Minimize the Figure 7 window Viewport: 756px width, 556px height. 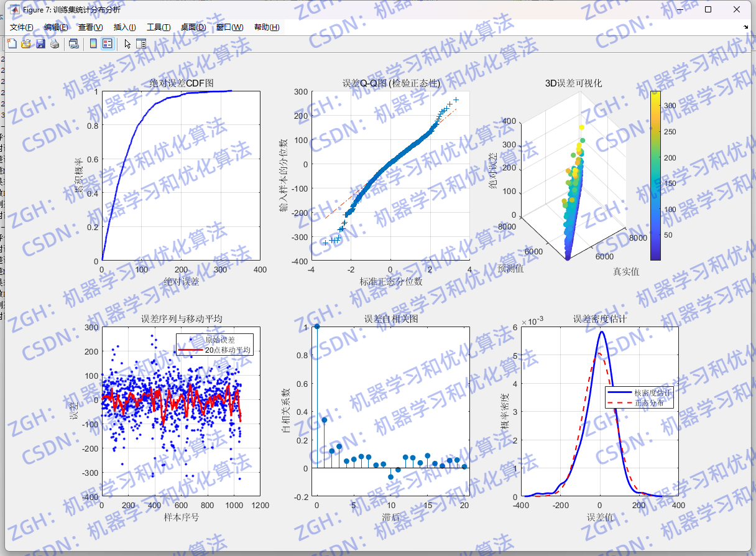tap(679, 10)
